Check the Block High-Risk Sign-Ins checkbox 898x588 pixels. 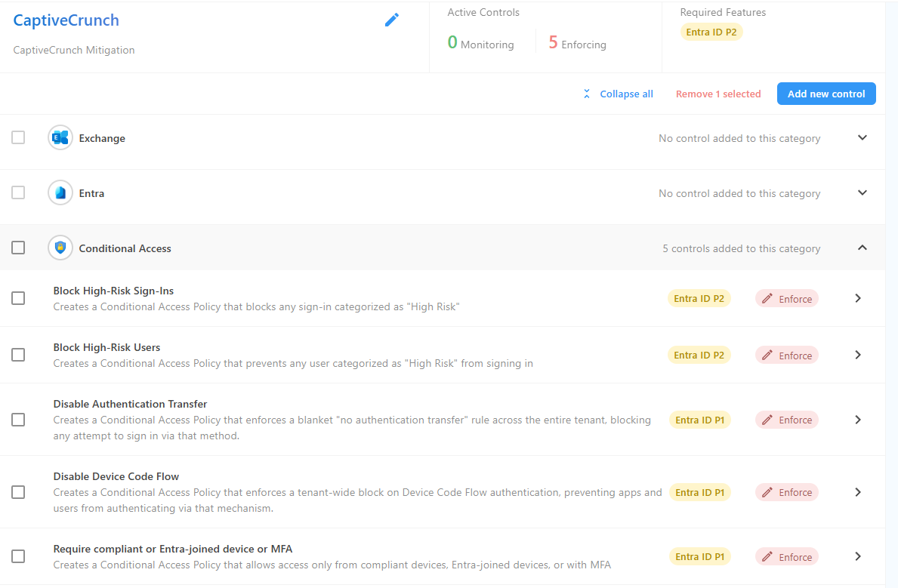point(18,298)
